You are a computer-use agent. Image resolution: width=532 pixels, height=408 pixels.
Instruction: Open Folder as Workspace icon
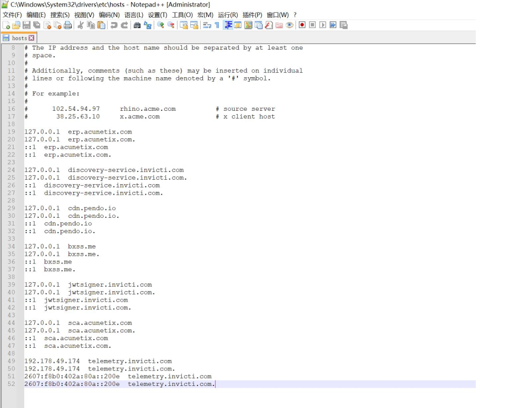click(280, 25)
